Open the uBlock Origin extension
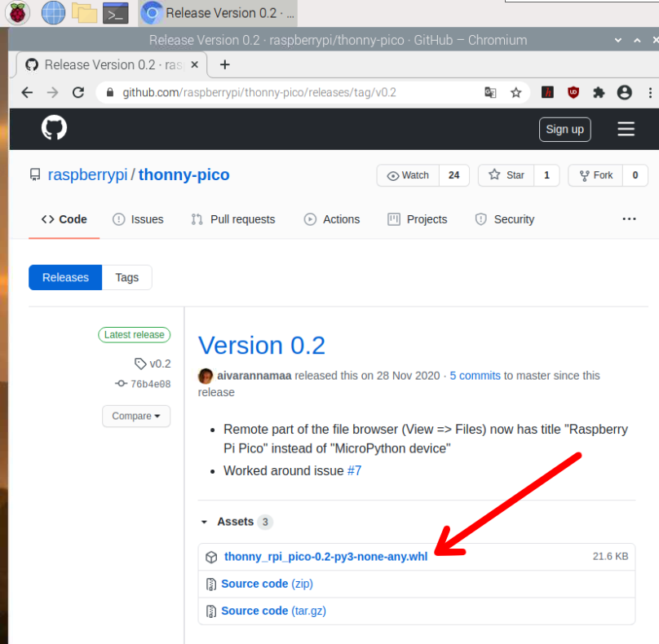This screenshot has height=644, width=659. [573, 92]
